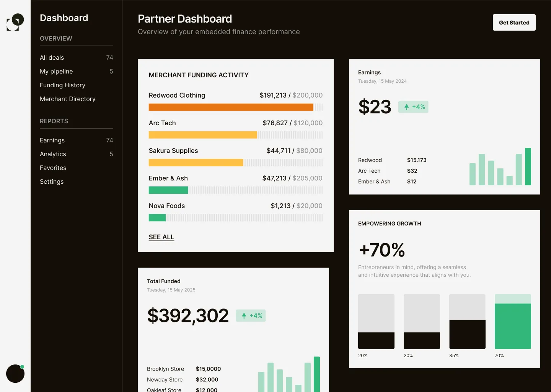Follow the SEE ALL link
Screen dimensions: 551x392
161,237
